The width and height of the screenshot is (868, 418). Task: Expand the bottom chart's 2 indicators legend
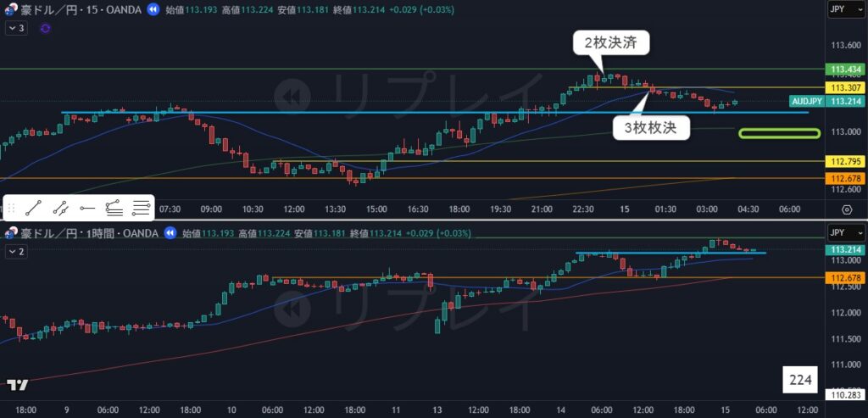16,251
